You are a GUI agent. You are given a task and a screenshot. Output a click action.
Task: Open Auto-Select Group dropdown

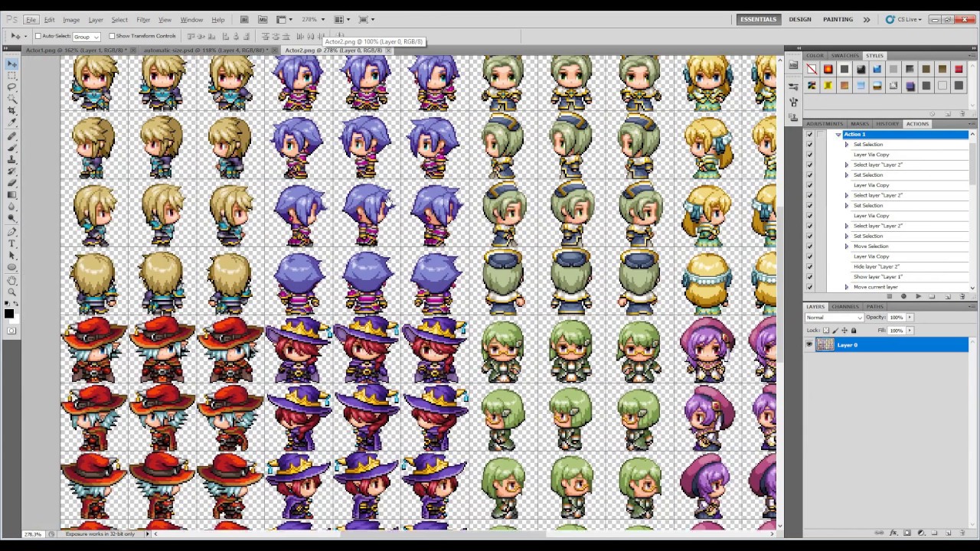pos(86,37)
